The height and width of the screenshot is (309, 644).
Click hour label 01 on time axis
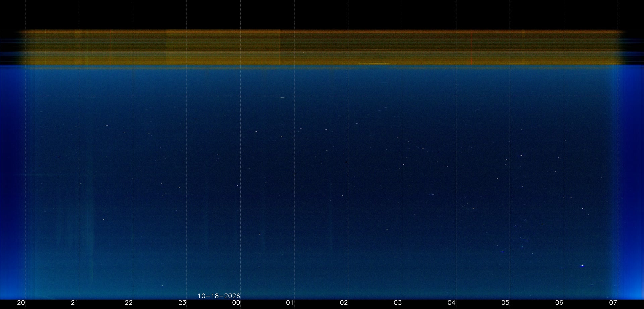pos(290,303)
